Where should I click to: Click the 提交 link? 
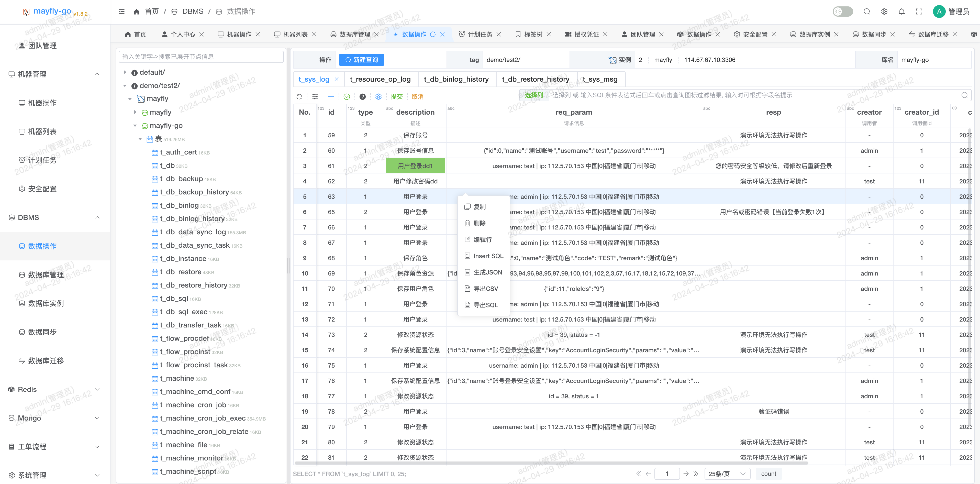click(x=396, y=97)
